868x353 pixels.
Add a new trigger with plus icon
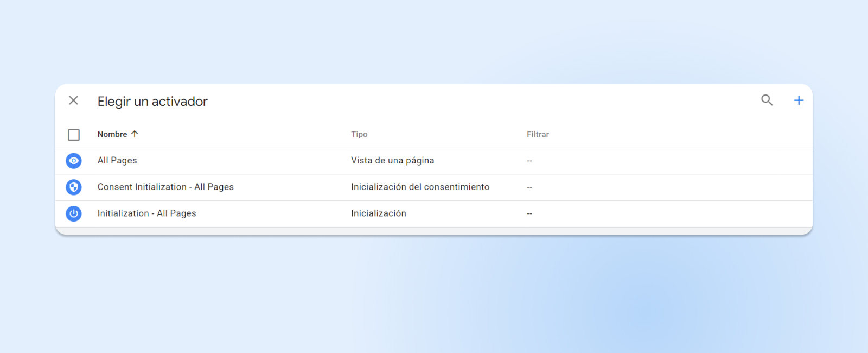[x=799, y=100]
